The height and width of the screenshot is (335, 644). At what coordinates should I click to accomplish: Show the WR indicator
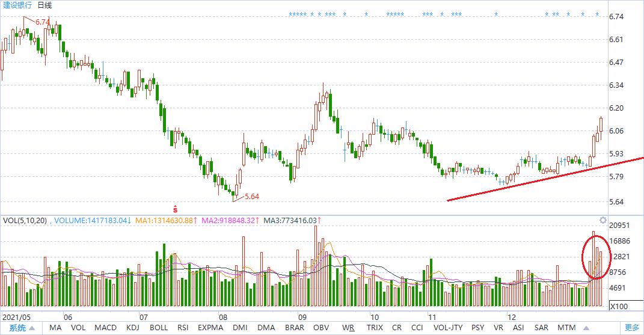pos(348,328)
